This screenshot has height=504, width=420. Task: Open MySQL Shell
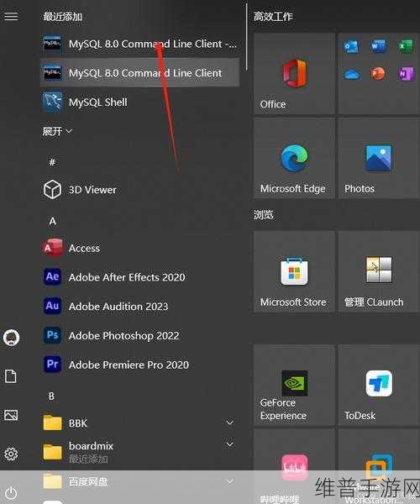[139, 102]
